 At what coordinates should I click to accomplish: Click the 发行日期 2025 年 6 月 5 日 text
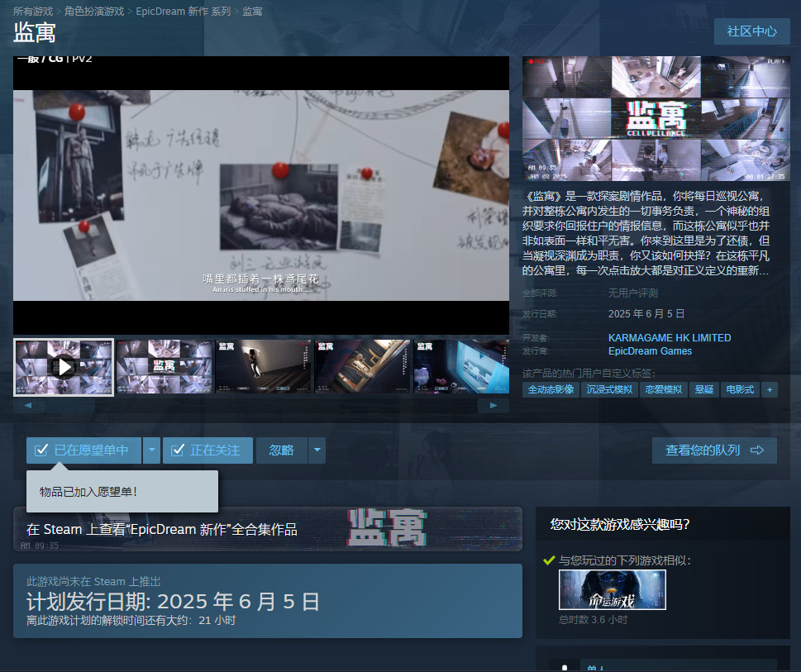click(x=646, y=313)
